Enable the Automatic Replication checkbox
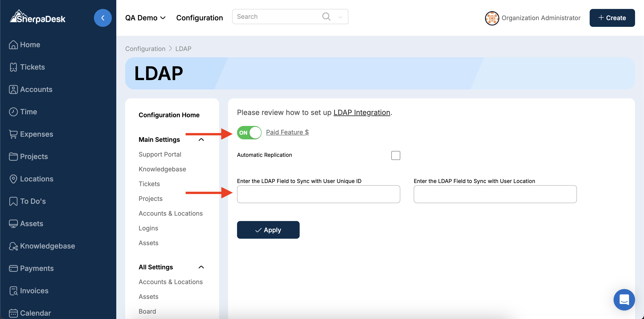 pos(396,155)
